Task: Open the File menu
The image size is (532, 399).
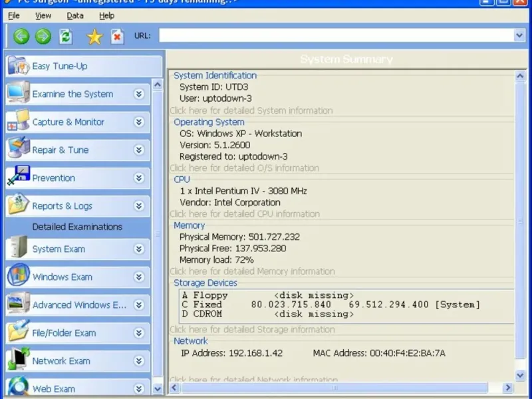Action: click(14, 15)
